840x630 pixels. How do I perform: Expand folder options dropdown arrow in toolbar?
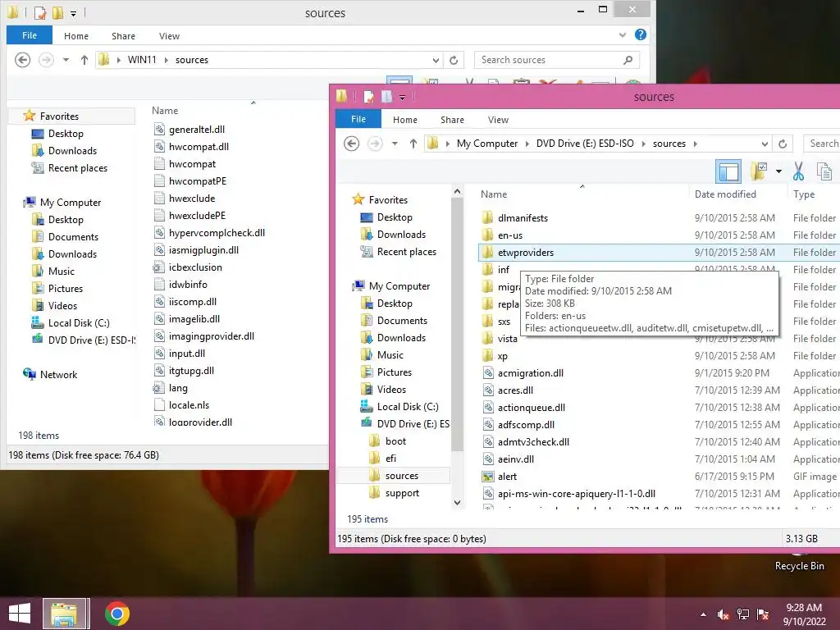[x=778, y=171]
